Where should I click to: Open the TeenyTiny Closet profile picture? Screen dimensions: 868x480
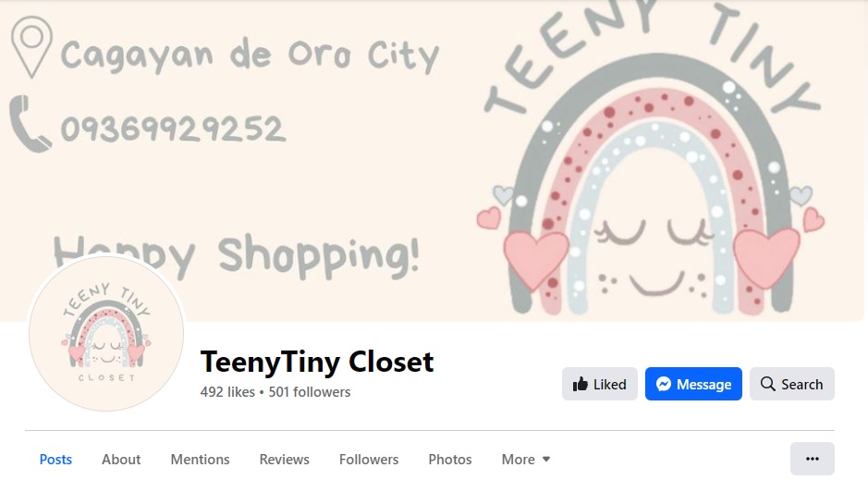106,333
